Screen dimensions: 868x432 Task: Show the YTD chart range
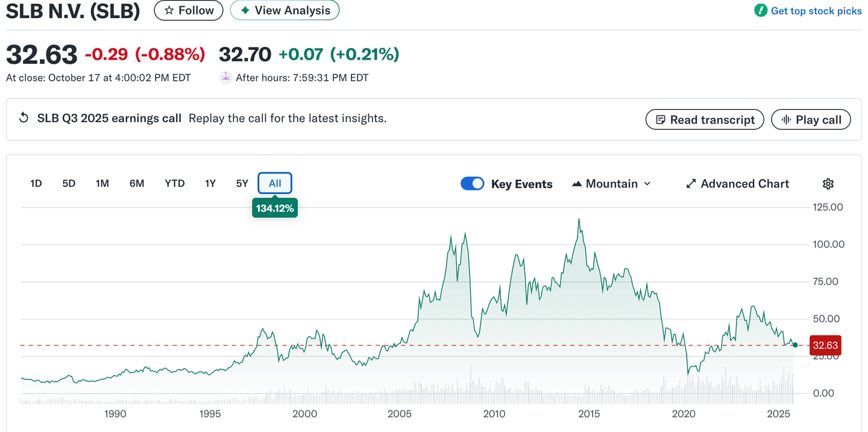click(175, 183)
